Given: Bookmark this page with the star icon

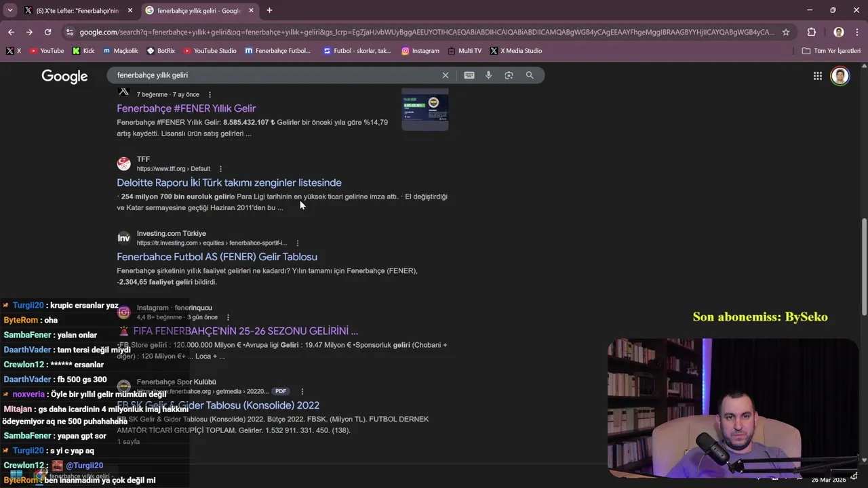Looking at the screenshot, I should click(786, 32).
